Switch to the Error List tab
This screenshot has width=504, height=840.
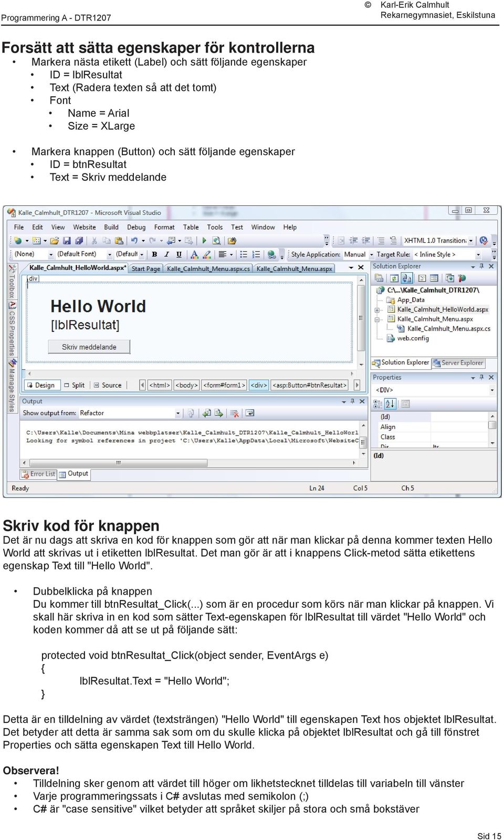tap(38, 474)
